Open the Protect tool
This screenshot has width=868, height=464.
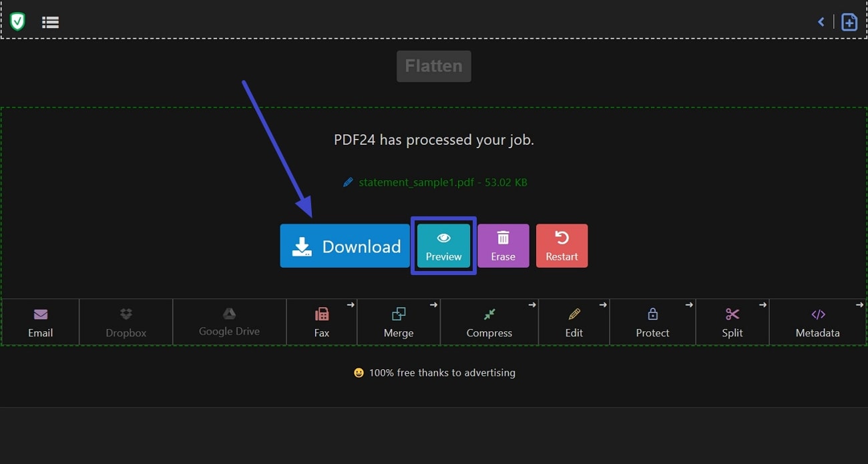point(652,322)
